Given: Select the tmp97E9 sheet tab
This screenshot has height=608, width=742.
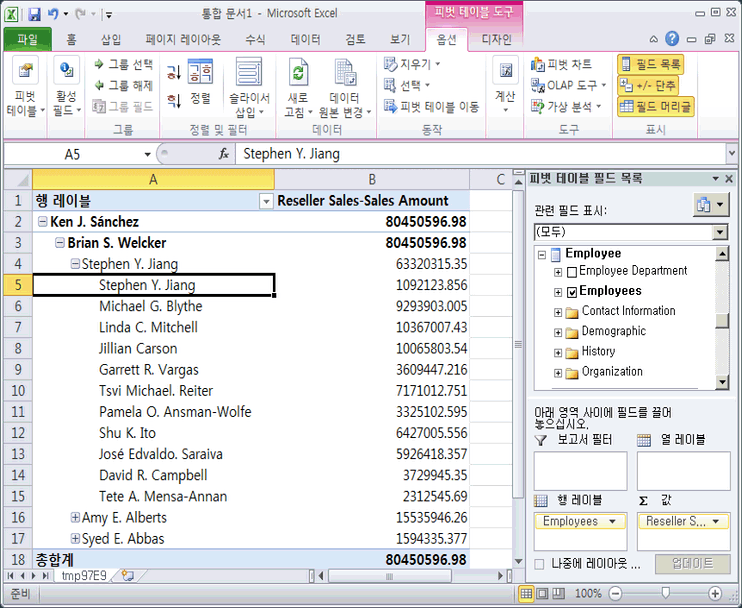Looking at the screenshot, I should click(x=84, y=576).
